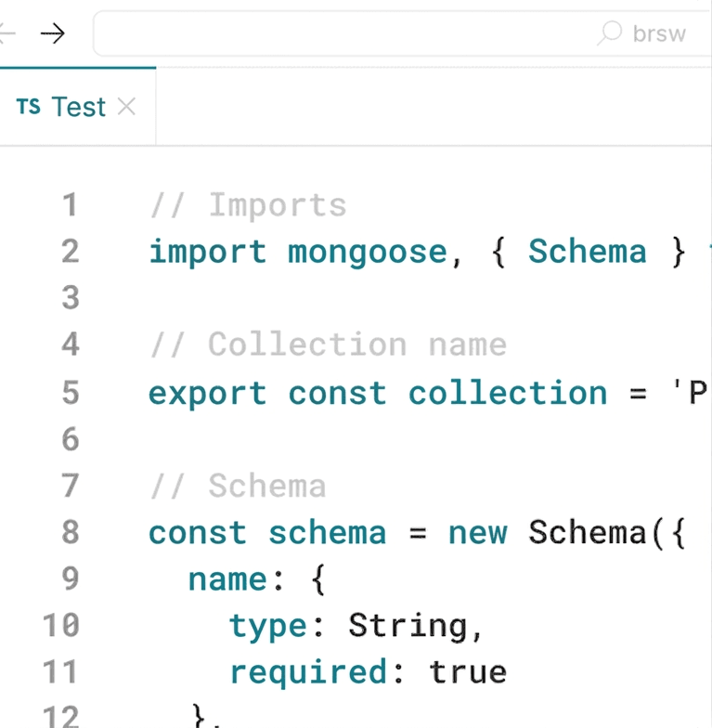The height and width of the screenshot is (728, 712).
Task: Select line number 11 in gutter
Action: (x=61, y=672)
